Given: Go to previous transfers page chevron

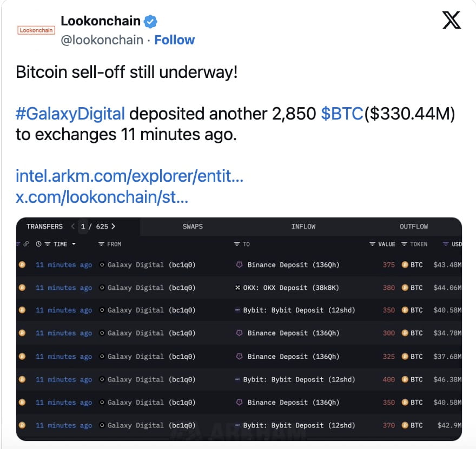Looking at the screenshot, I should pos(73,227).
